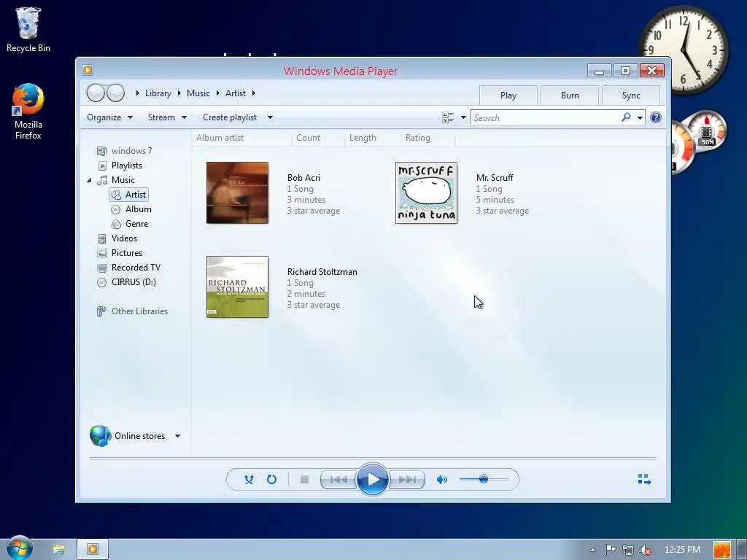Expand the arrow after Artist breadcrumb

point(253,93)
